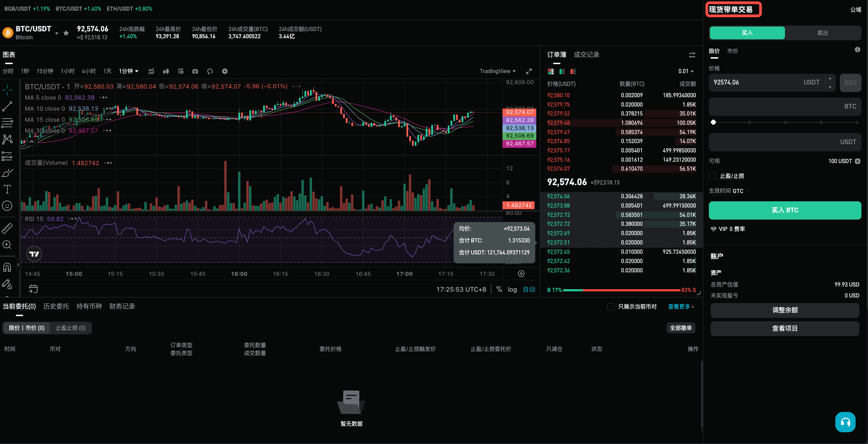Open the 1分钟 timeframe dropdown
This screenshot has height=444, width=868.
tap(129, 71)
